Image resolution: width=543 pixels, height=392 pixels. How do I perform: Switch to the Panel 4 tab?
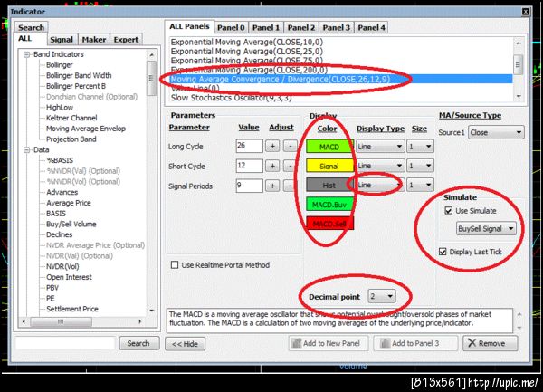coord(371,28)
